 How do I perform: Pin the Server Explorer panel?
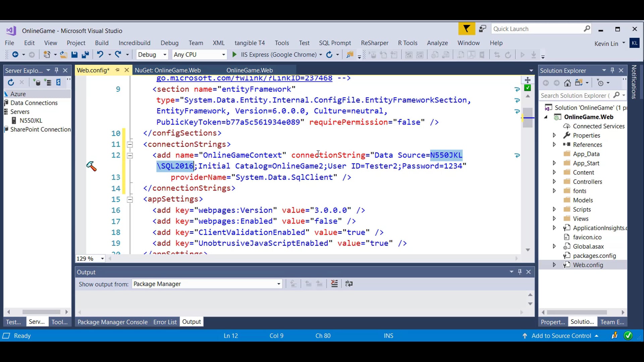[x=56, y=70]
